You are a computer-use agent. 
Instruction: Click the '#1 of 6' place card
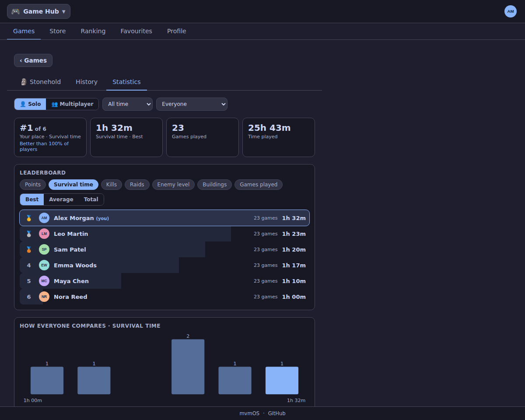tap(50, 137)
